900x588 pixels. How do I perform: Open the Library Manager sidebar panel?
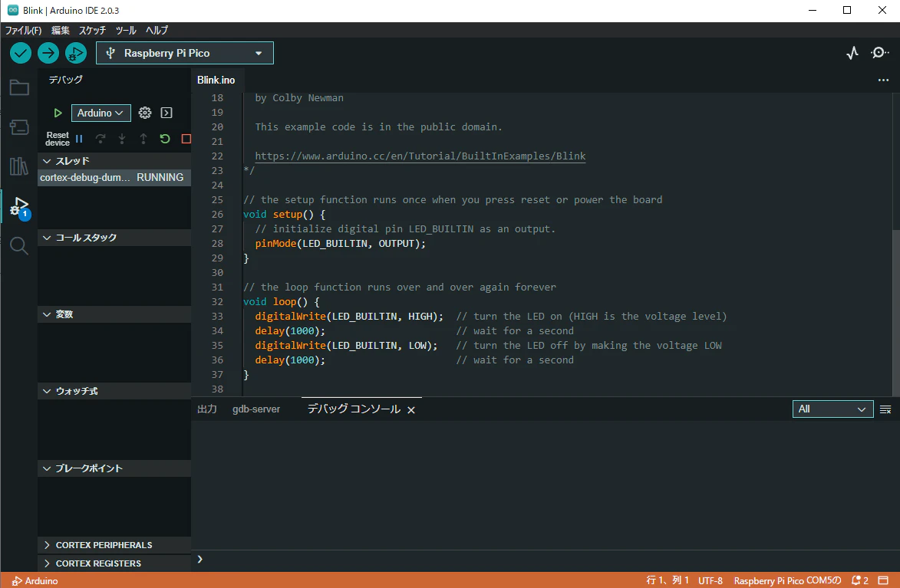[19, 166]
